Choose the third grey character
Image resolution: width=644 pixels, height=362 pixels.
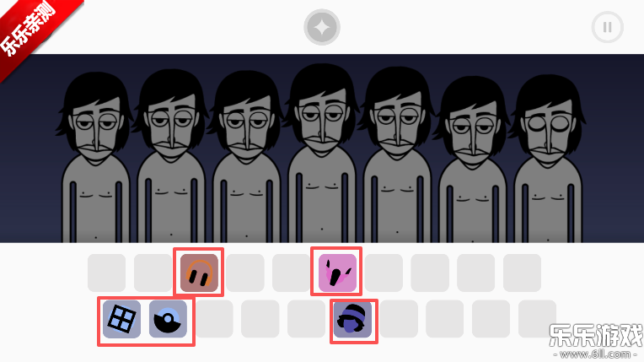[x=245, y=157]
